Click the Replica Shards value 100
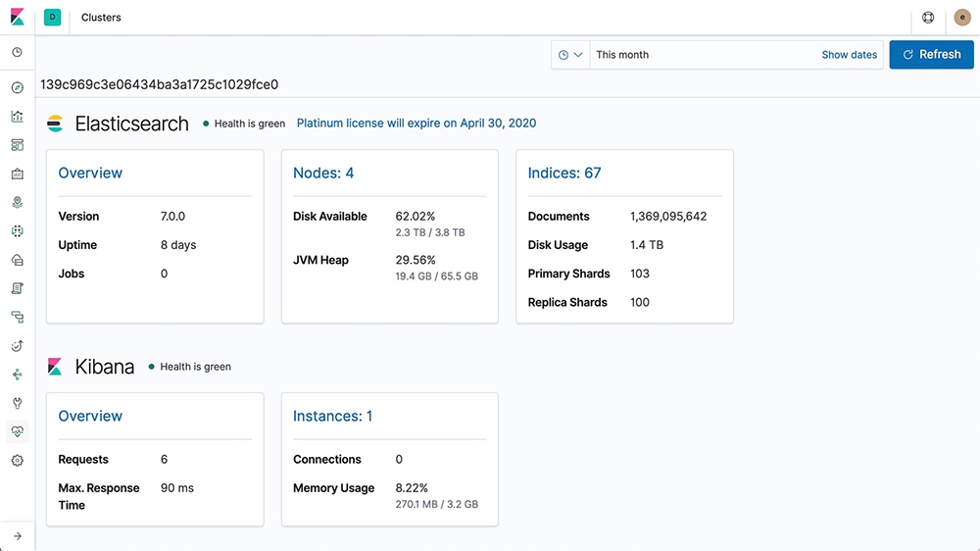 (639, 303)
